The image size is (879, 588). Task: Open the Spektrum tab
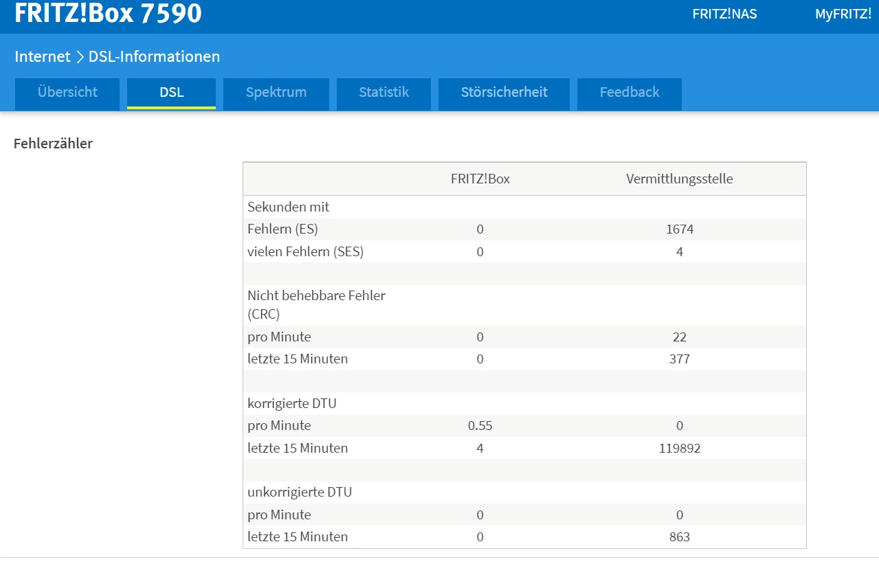(x=276, y=93)
